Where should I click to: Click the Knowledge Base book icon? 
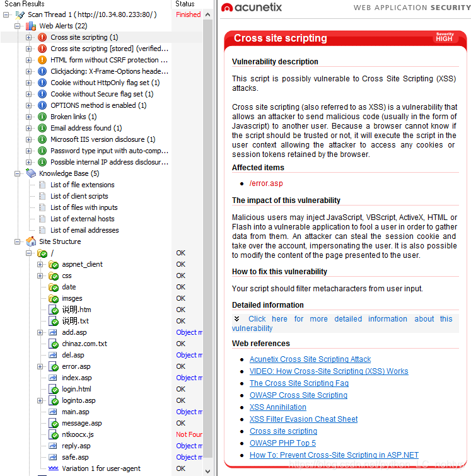pyautogui.click(x=31, y=173)
